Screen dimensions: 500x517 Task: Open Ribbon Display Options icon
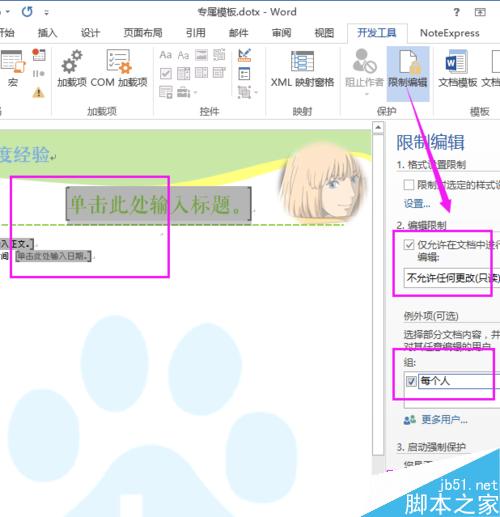tap(480, 12)
